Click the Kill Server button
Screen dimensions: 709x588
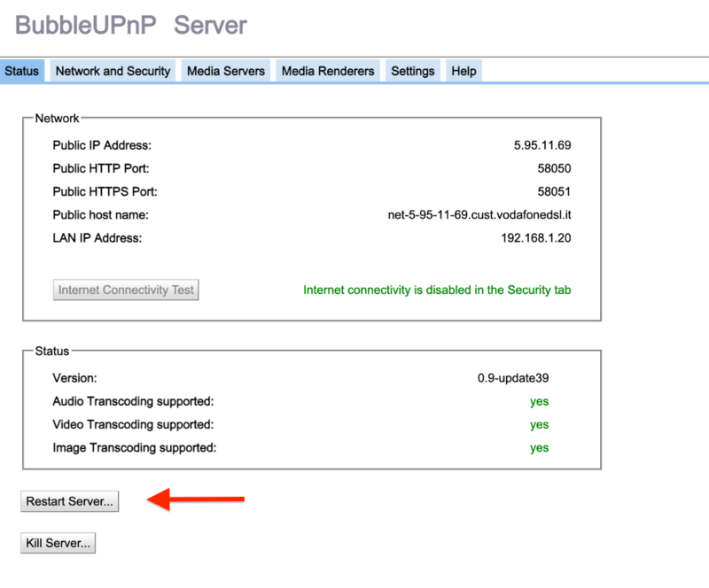click(58, 543)
